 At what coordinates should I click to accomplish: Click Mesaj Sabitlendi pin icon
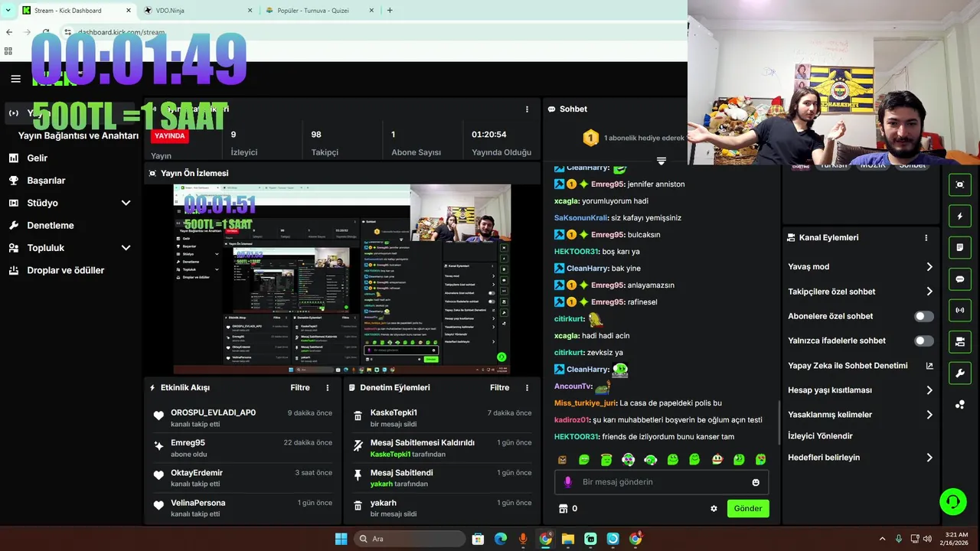click(358, 476)
